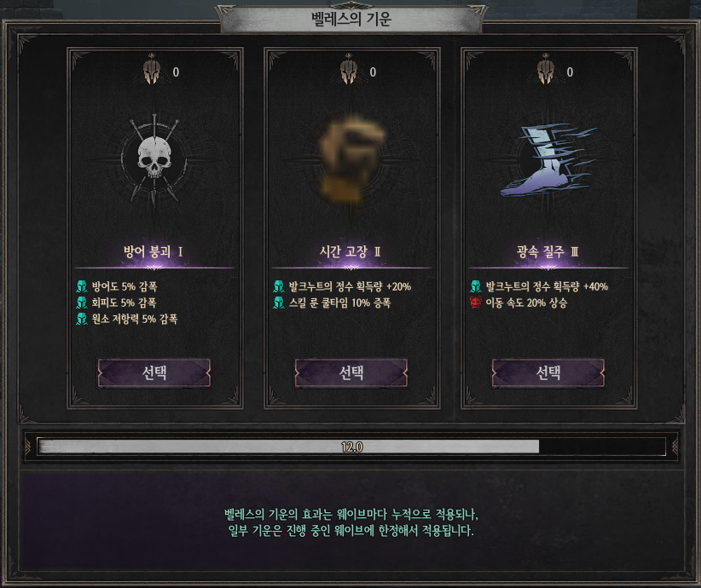701x588 pixels.
Task: Click the helmet counter icon above 방어 붕괴
Action: [x=152, y=71]
